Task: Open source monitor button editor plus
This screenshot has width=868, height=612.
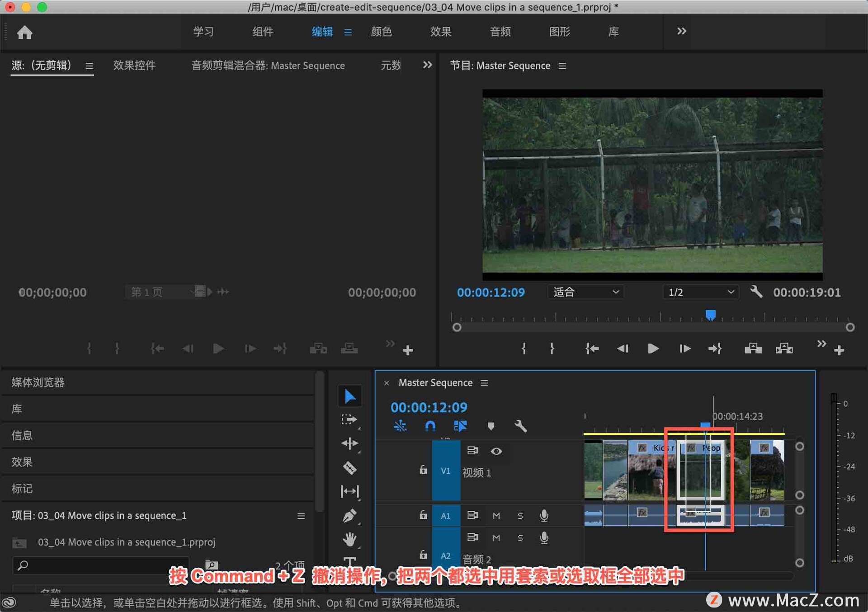Action: pos(407,350)
